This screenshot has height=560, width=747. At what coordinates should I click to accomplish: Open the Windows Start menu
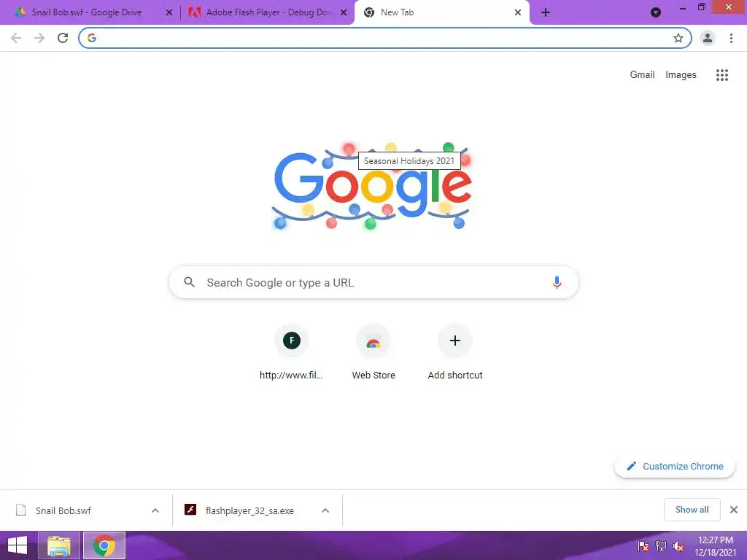18,545
